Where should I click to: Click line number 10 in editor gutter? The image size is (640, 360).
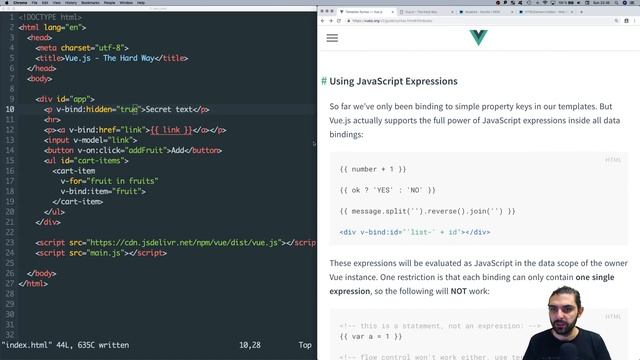point(10,109)
